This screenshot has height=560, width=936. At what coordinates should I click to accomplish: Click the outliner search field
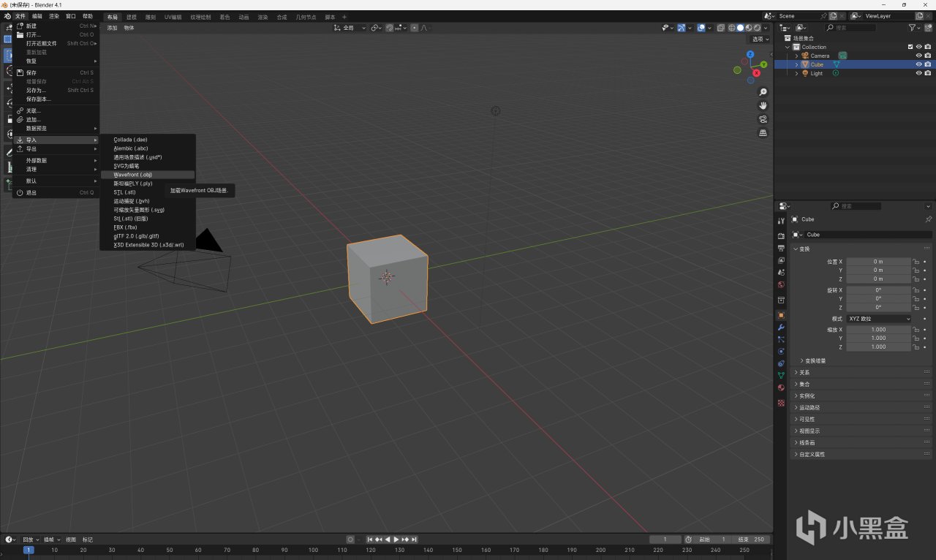850,28
